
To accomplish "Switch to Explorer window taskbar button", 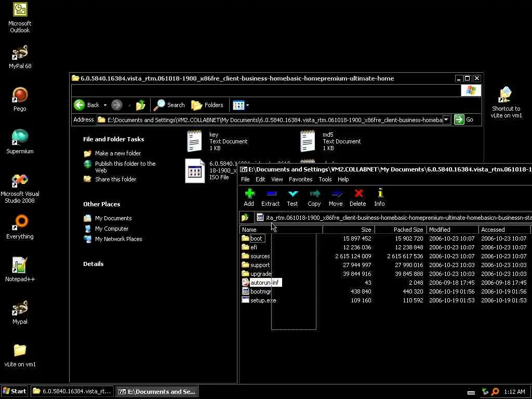I will tap(72, 391).
